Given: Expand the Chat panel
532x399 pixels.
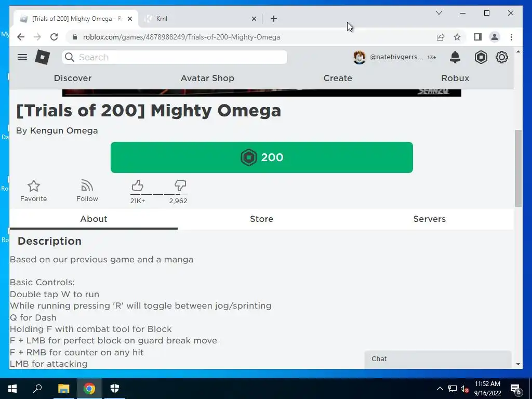Looking at the screenshot, I should (437, 359).
